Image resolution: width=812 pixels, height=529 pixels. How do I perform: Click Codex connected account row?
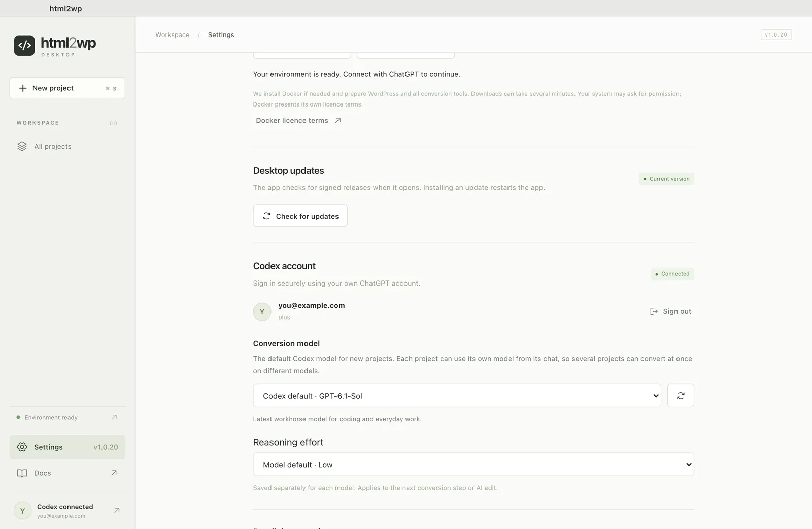(67, 511)
